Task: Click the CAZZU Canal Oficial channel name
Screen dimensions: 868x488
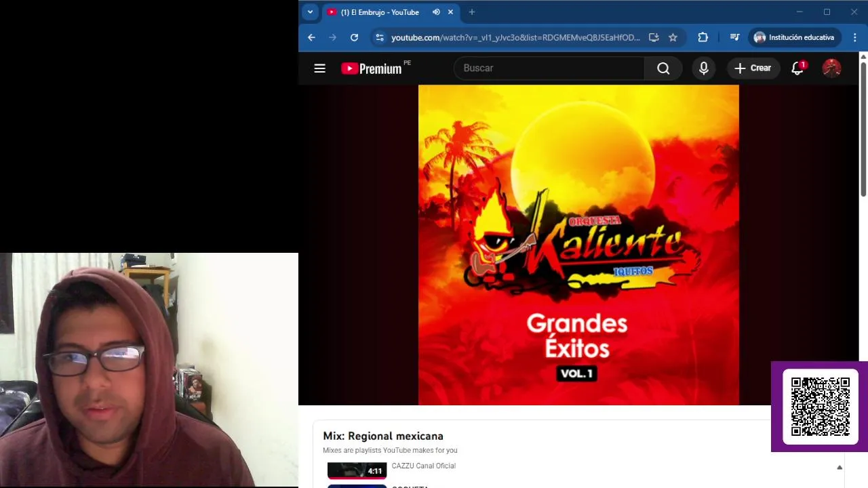Action: coord(424,466)
